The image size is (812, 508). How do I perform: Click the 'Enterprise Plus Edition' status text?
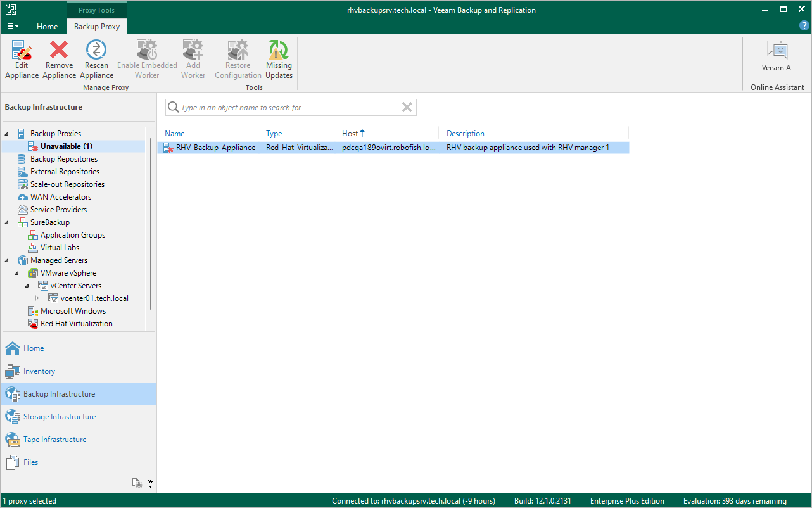[x=627, y=501]
